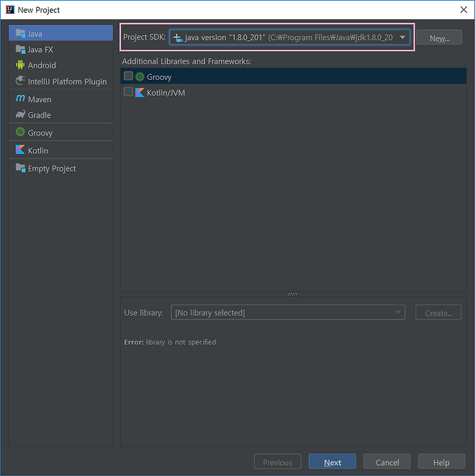Click the 'Additional Libraries and Frameworks' label
The height and width of the screenshot is (476, 475).
click(x=187, y=61)
